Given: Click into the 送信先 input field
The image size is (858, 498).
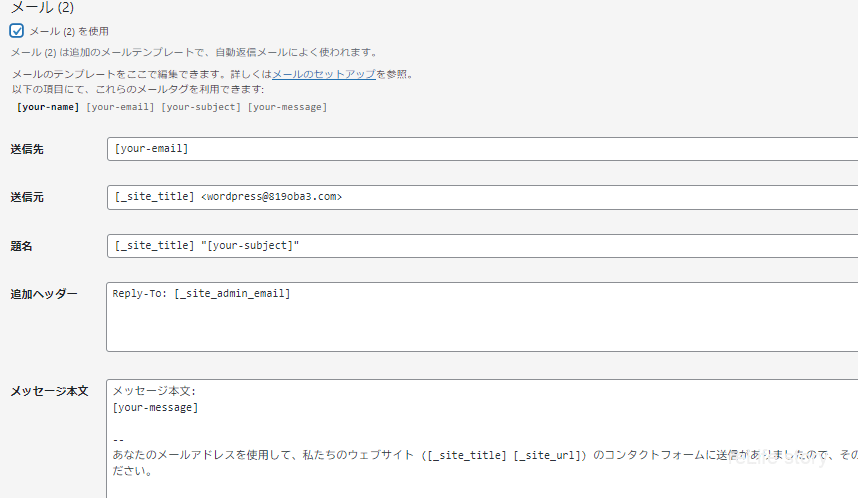Looking at the screenshot, I should [480, 149].
